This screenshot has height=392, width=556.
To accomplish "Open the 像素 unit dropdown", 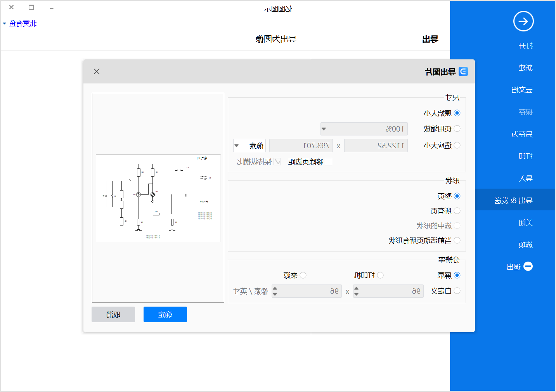I will [x=249, y=146].
